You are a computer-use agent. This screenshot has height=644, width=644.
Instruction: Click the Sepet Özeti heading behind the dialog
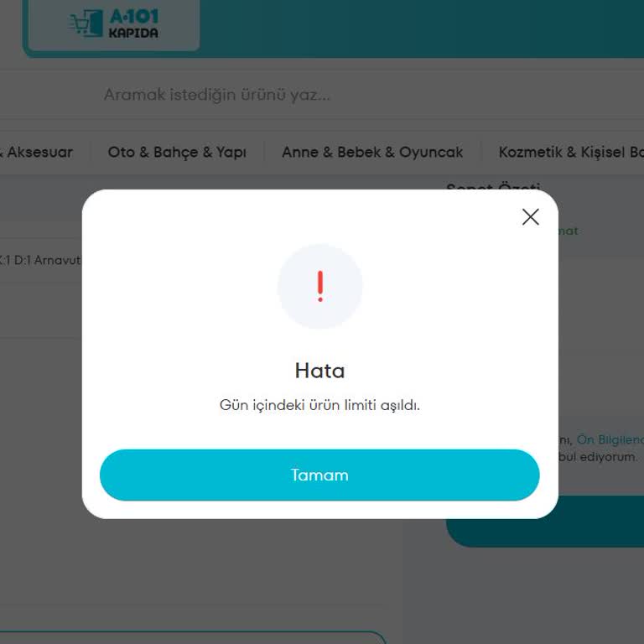[493, 186]
